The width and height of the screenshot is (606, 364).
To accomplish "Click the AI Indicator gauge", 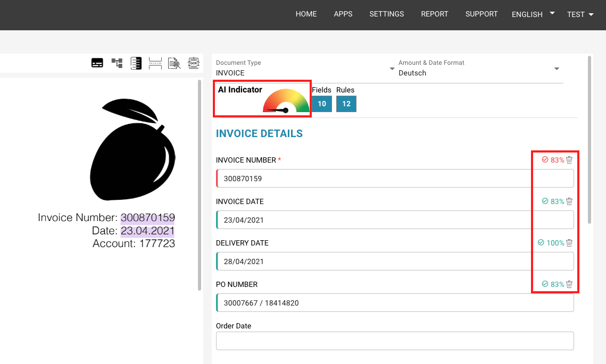I will click(x=286, y=101).
